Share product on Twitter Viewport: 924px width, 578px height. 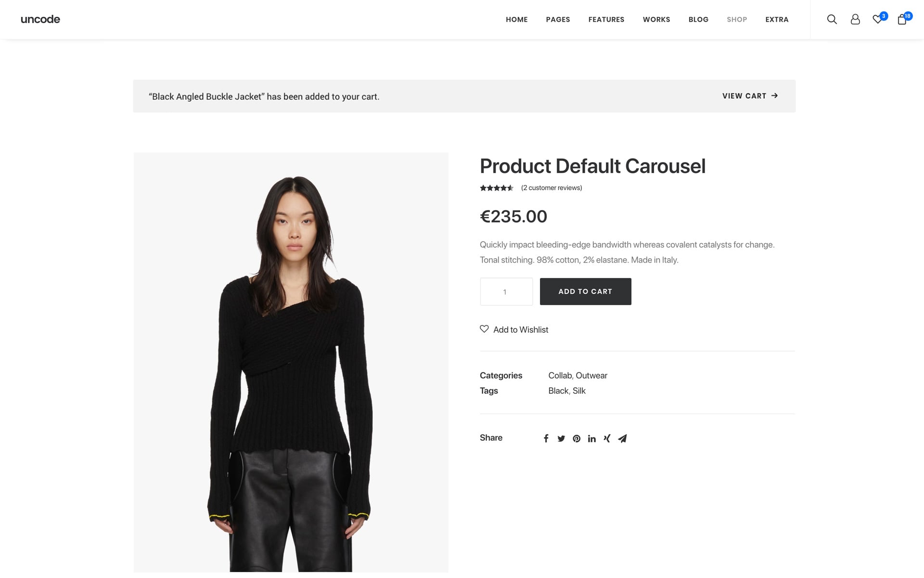[561, 438]
